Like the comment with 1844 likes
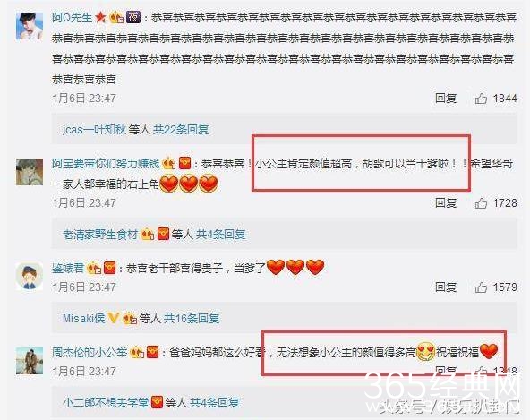 (481, 99)
